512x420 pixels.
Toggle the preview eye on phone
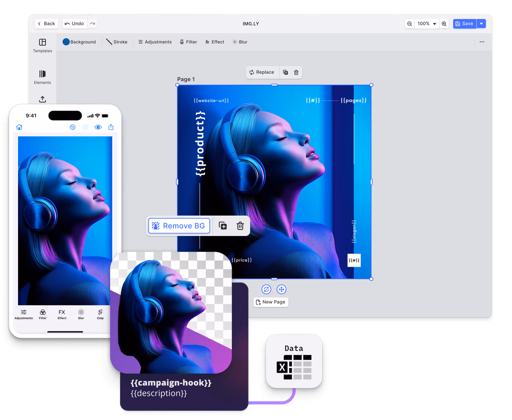point(98,127)
